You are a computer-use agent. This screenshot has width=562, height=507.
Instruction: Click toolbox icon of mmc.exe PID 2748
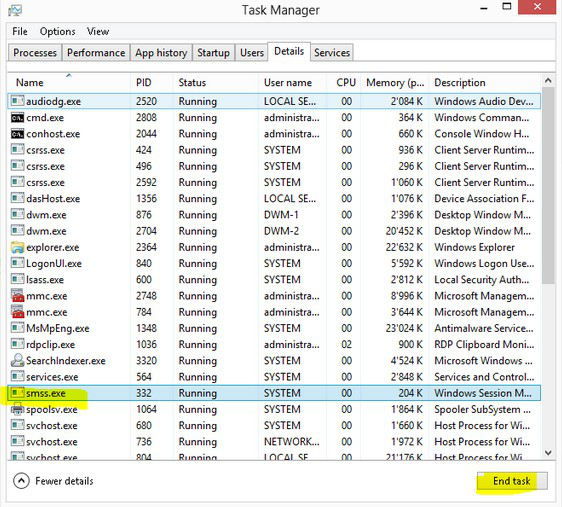(17, 296)
